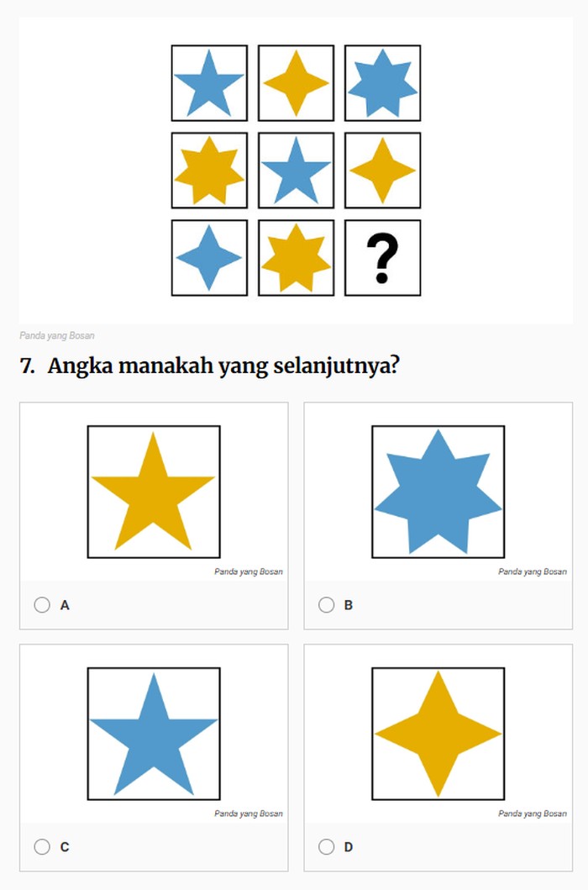This screenshot has height=890, width=588.
Task: Click the blue five-pointed star in grid's top-left cell
Action: (209, 83)
